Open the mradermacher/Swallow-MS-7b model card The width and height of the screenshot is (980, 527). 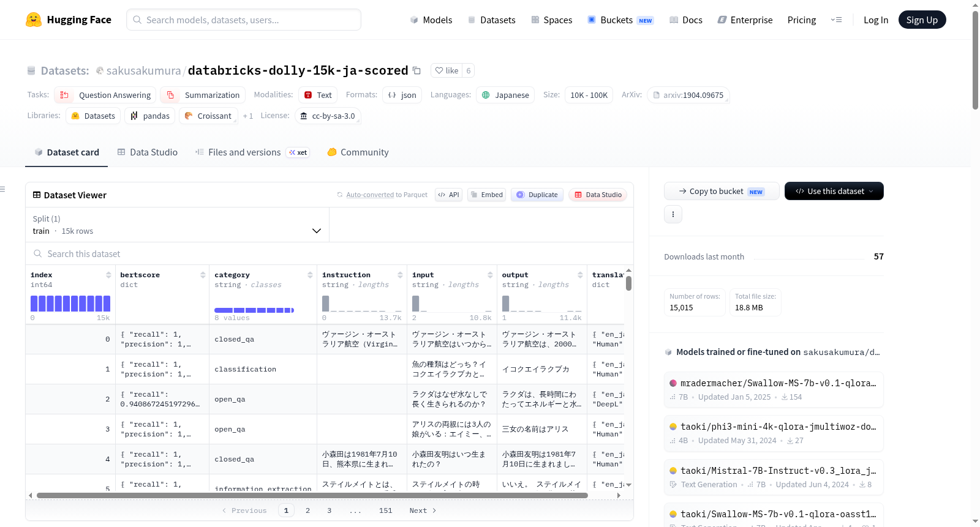pos(774,389)
